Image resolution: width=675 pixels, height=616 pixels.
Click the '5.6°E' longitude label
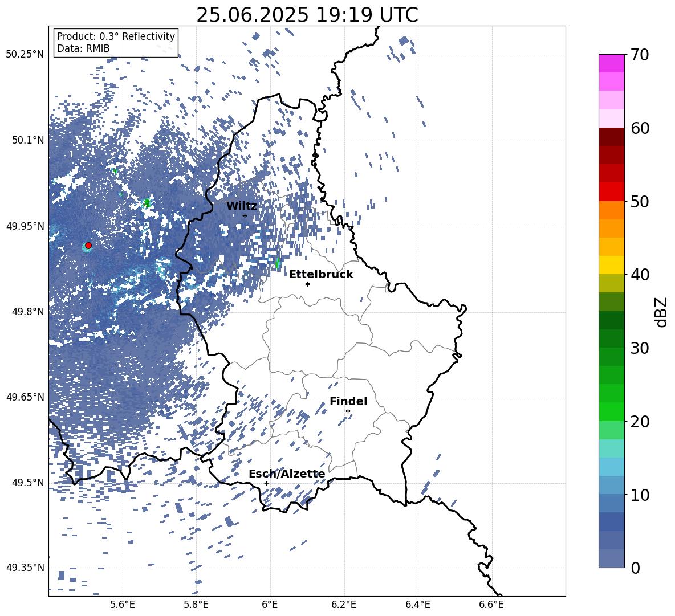[123, 605]
